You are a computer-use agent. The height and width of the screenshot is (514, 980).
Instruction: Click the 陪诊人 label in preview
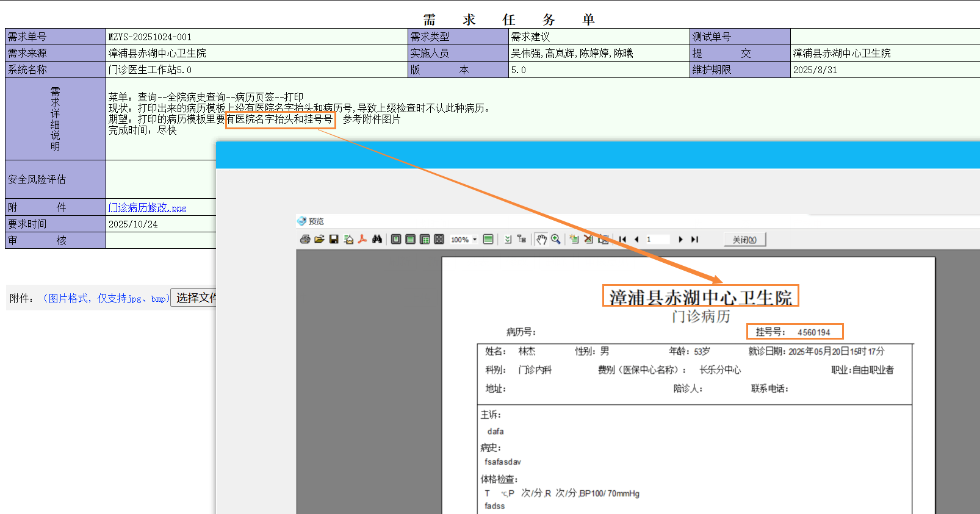click(x=688, y=389)
